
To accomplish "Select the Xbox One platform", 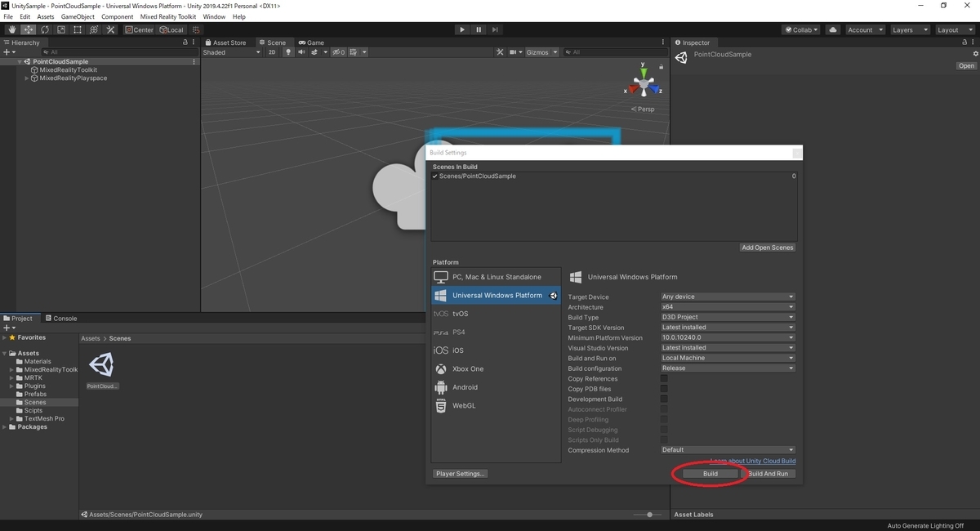I will [497, 369].
